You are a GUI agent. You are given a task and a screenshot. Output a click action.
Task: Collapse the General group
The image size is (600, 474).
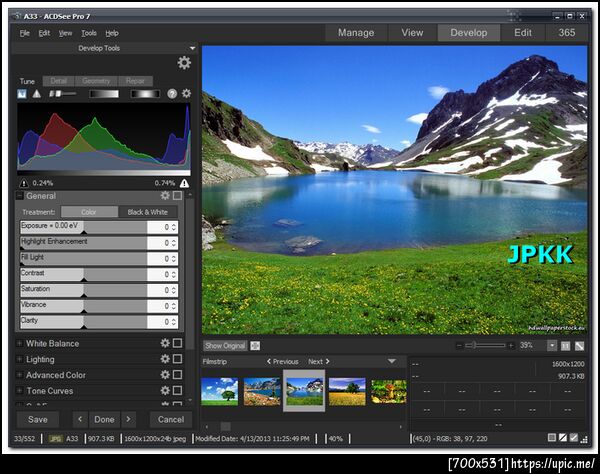[20, 196]
